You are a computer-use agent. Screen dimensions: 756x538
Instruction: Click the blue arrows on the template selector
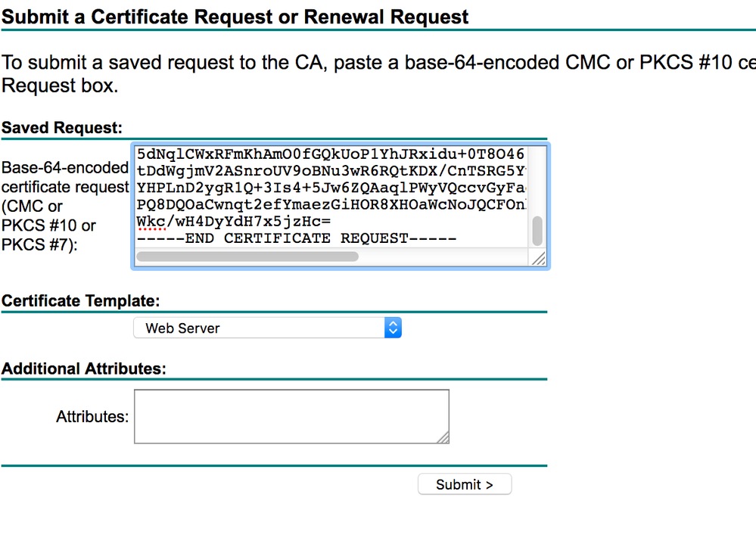point(393,328)
